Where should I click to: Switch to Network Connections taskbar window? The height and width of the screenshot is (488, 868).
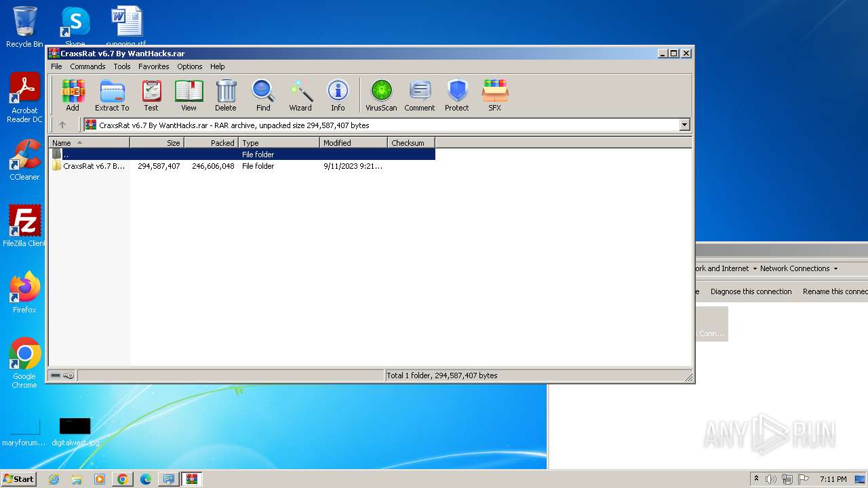[168, 479]
